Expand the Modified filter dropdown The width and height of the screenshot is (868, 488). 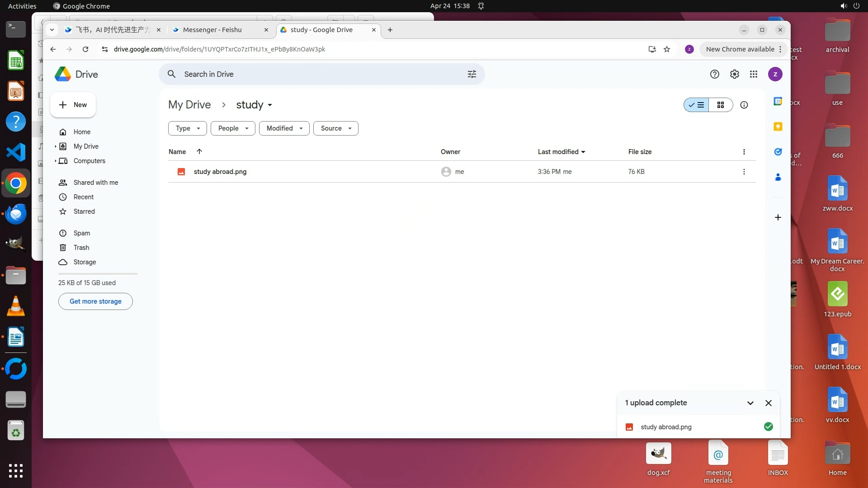[x=284, y=128]
